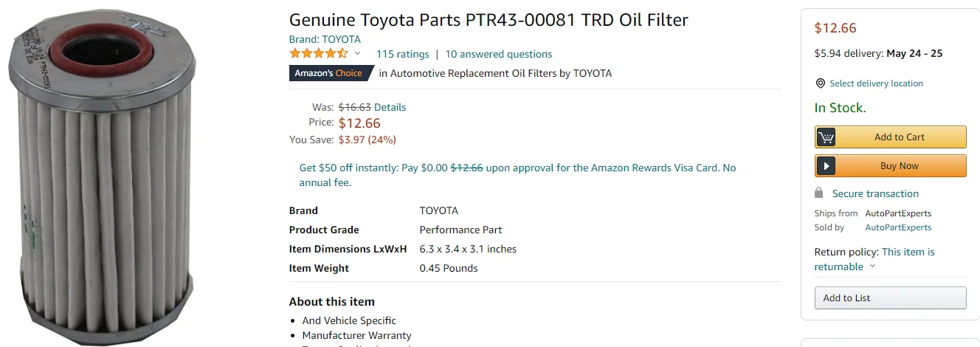The height and width of the screenshot is (347, 980).
Task: Select delivery location link
Action: click(876, 83)
